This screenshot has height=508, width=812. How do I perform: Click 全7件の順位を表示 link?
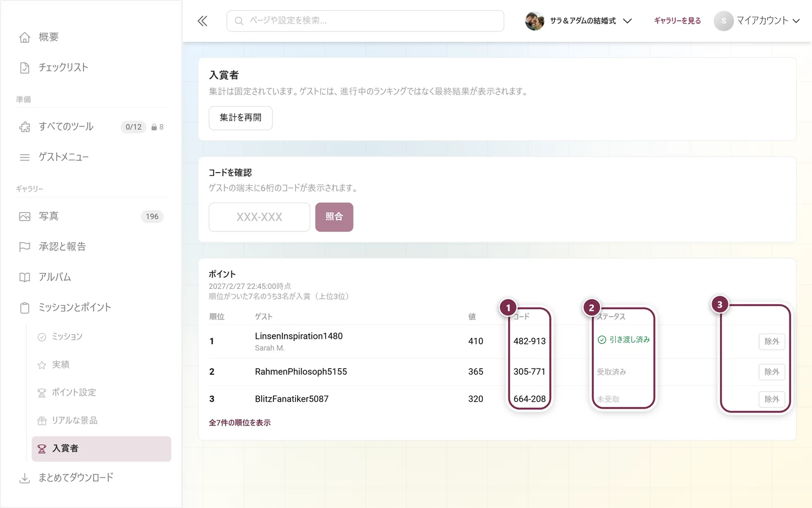pos(240,423)
